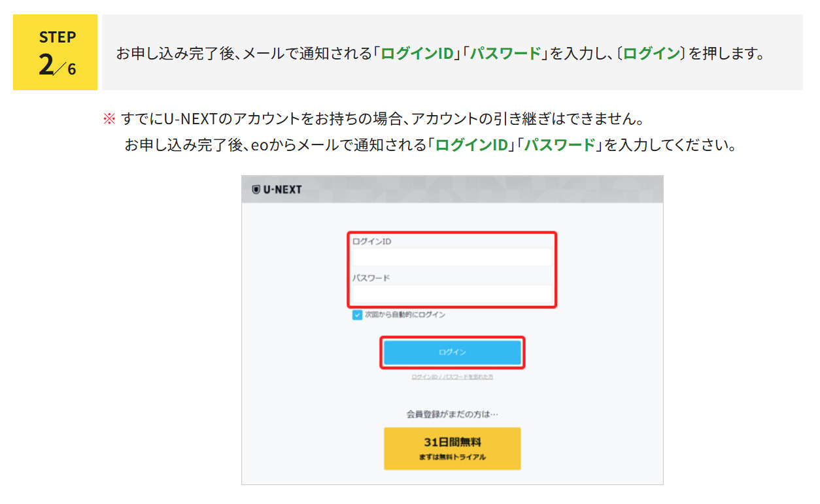The width and height of the screenshot is (820, 504).
Task: Click green ログインID text in the STEP 2 instruction
Action: click(417, 54)
